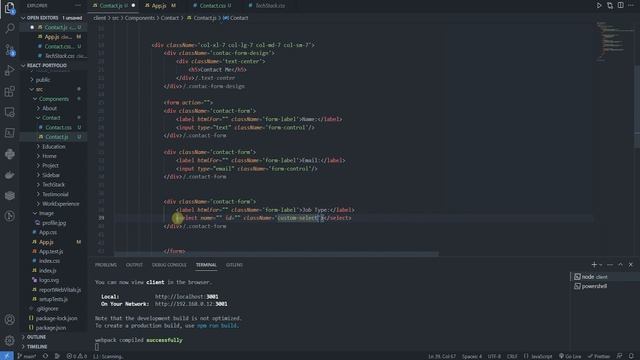Select the node client terminal

click(x=604, y=277)
